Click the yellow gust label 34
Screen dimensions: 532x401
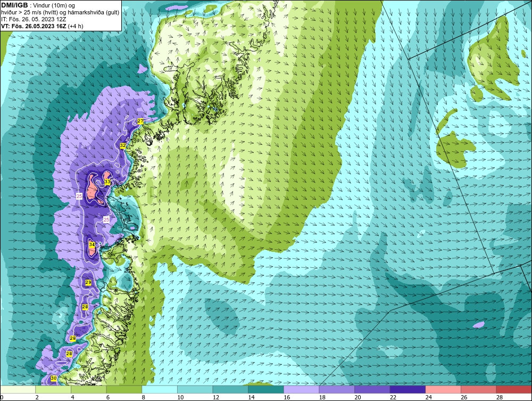tap(92, 244)
